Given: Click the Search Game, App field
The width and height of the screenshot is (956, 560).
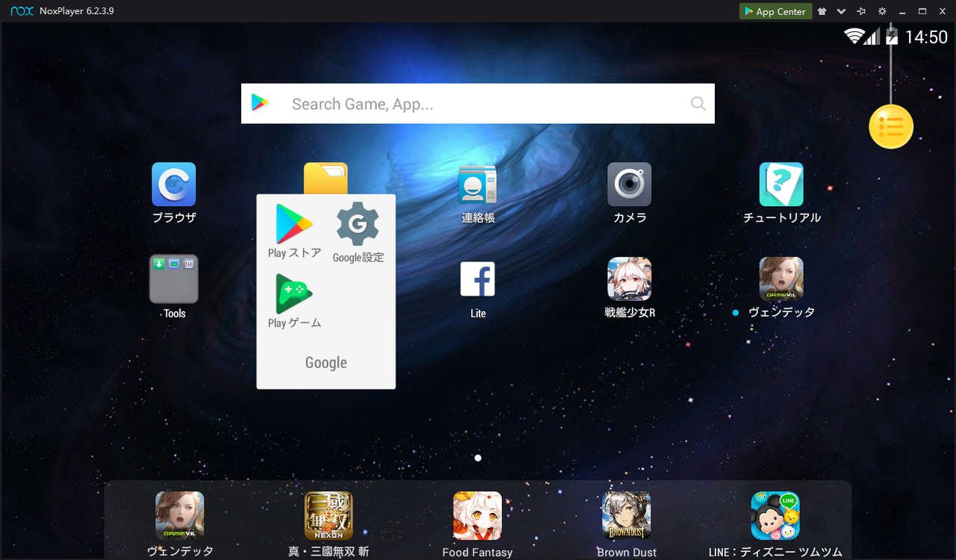Looking at the screenshot, I should tap(477, 104).
